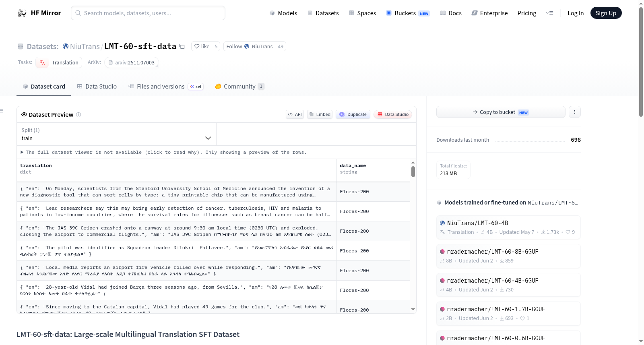Select the row starting "28-year-old Vidal"
The width and height of the screenshot is (644, 345).
(x=213, y=290)
